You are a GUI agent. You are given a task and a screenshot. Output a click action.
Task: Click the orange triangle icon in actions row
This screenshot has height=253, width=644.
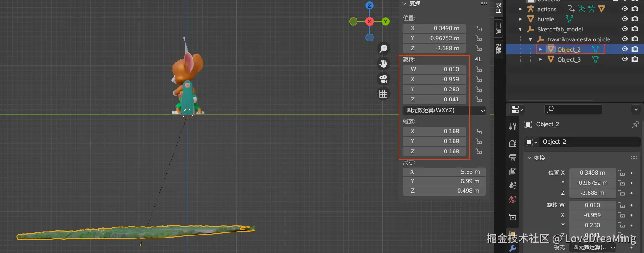[x=602, y=9]
